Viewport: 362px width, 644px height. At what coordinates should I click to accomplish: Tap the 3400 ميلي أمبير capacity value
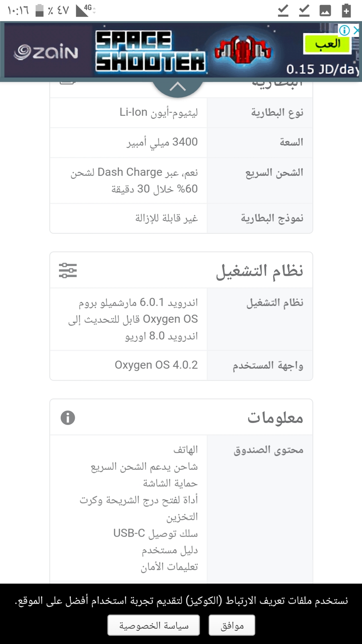tap(162, 142)
